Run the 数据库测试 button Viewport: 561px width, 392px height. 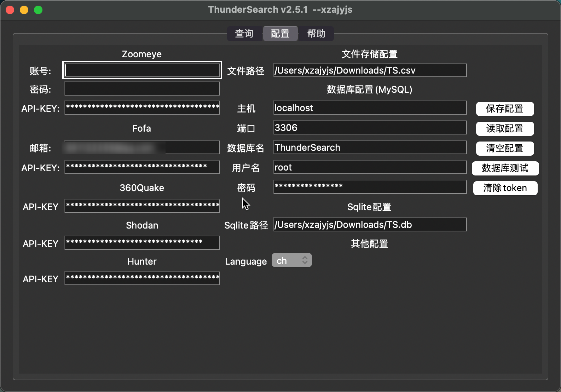coord(505,168)
